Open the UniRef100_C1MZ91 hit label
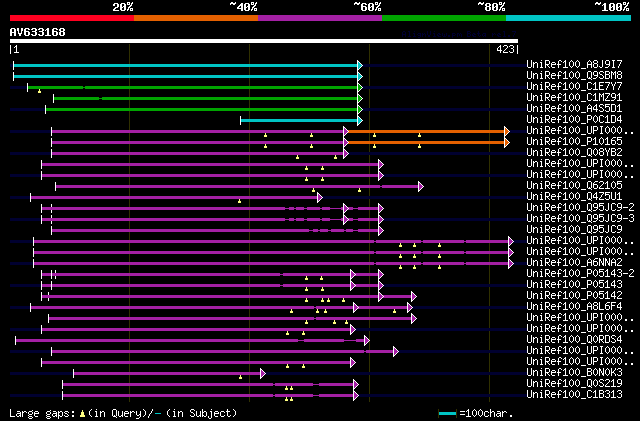640x421 pixels. coord(574,97)
